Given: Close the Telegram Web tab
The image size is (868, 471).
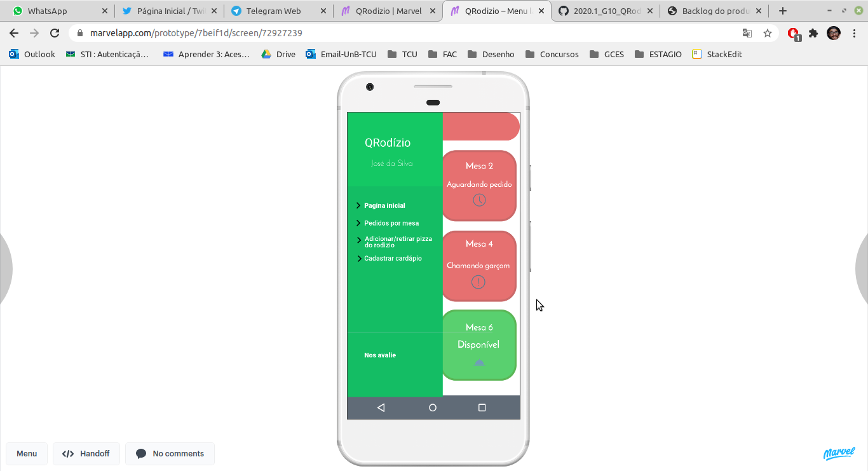Looking at the screenshot, I should pyautogui.click(x=323, y=11).
